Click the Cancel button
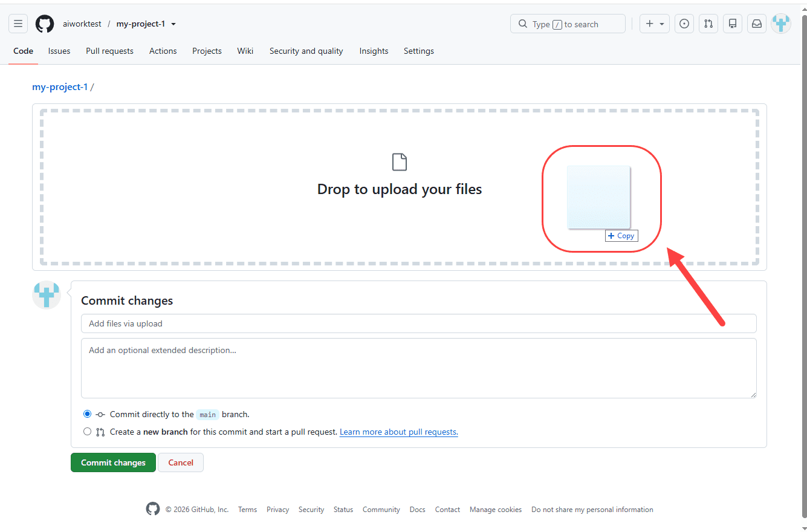This screenshot has height=532, width=807. click(x=181, y=462)
